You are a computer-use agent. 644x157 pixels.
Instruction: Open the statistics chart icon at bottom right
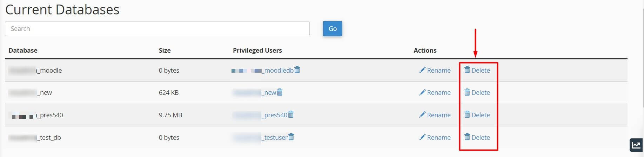pyautogui.click(x=636, y=145)
